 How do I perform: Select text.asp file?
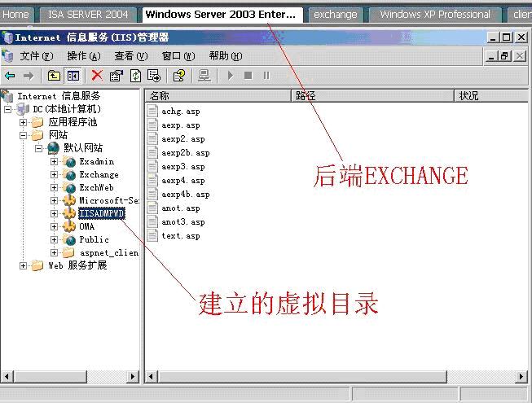181,236
